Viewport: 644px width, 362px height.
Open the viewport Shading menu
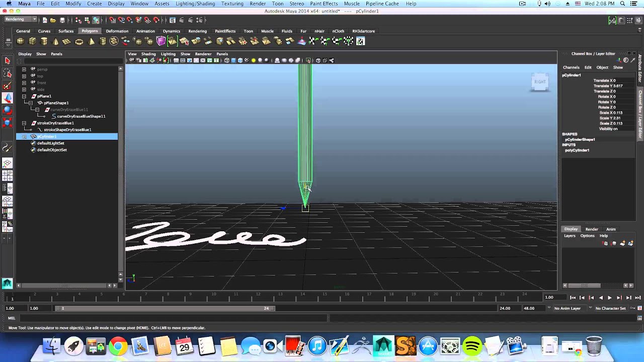pyautogui.click(x=148, y=54)
